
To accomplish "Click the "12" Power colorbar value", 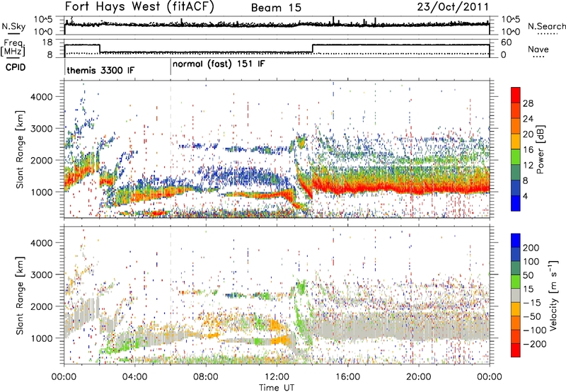I will point(528,166).
